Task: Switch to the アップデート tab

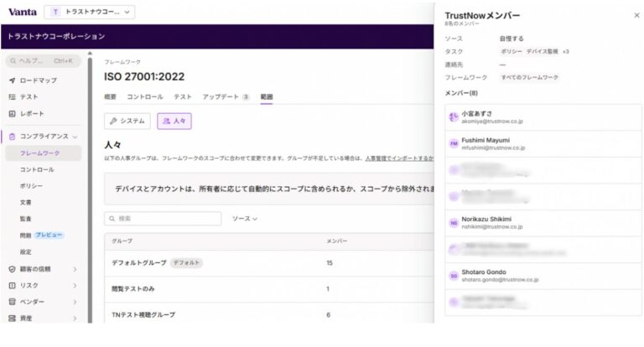Action: 226,97
